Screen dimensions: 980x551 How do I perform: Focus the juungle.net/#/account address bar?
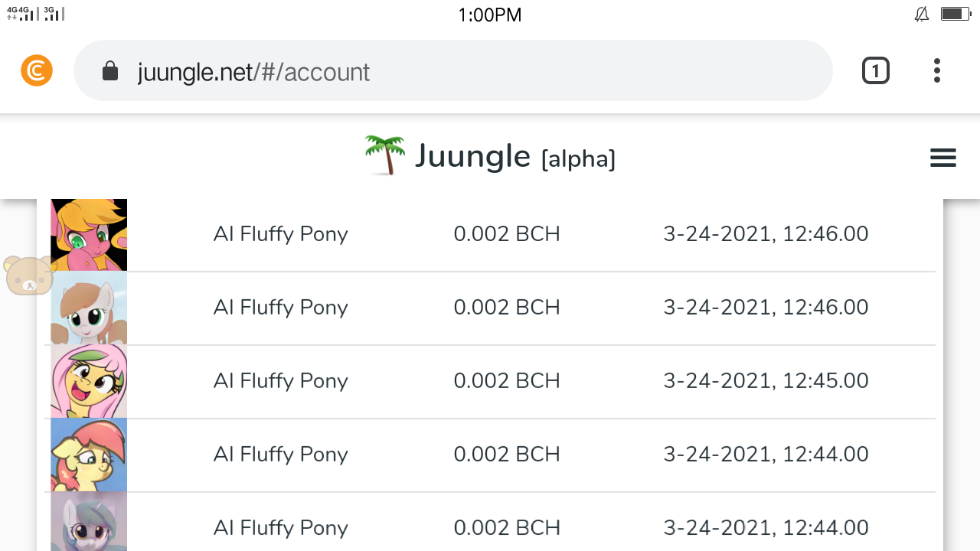tap(452, 71)
